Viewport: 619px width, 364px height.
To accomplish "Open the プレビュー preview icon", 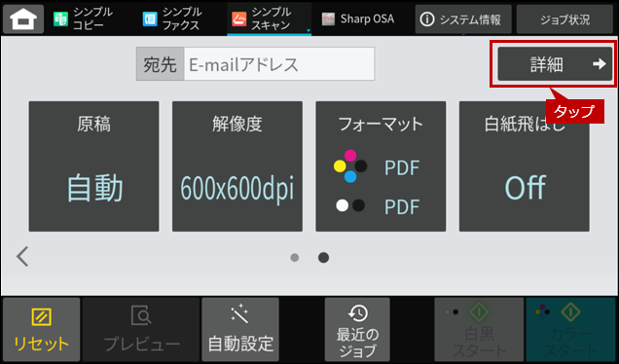I will (141, 315).
